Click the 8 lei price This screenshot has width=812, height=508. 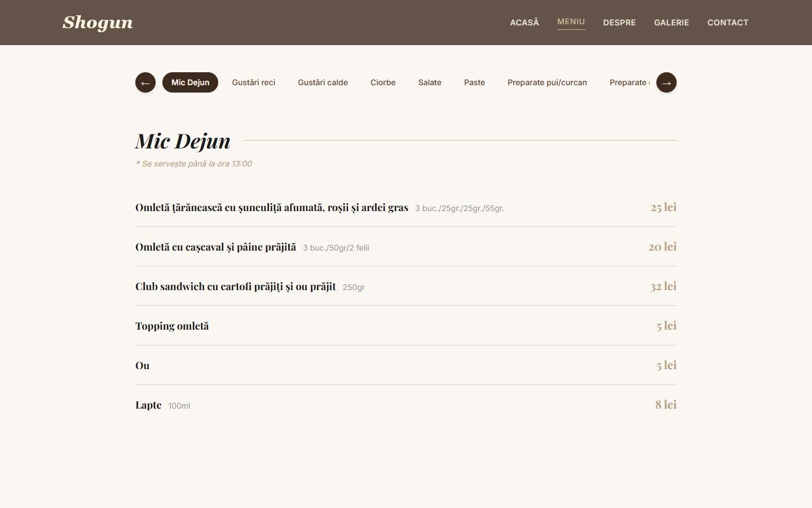tap(666, 405)
